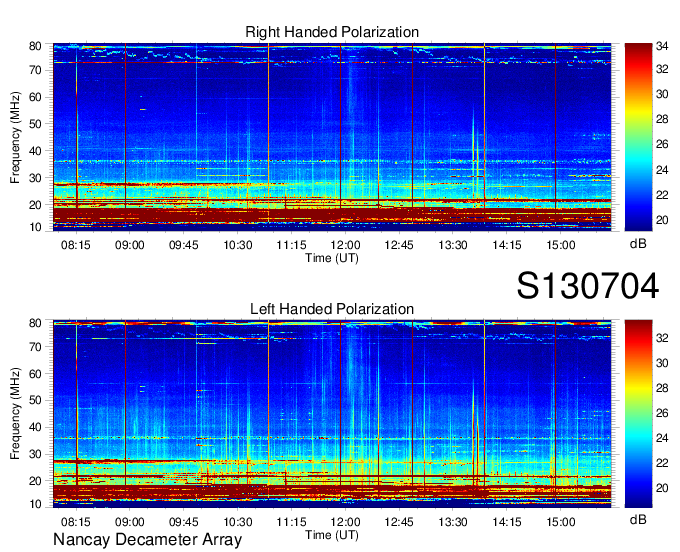Click the Right Handed Polarization spectrogram image

tap(332, 137)
